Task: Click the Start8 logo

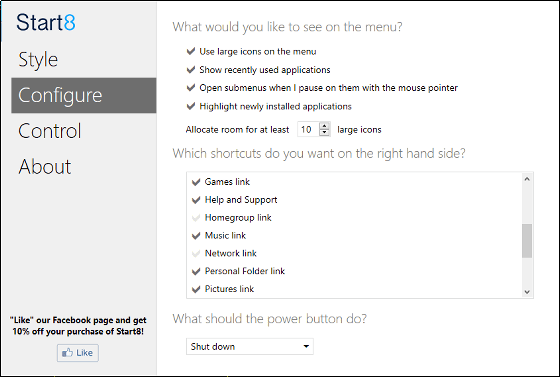Action: tap(46, 22)
